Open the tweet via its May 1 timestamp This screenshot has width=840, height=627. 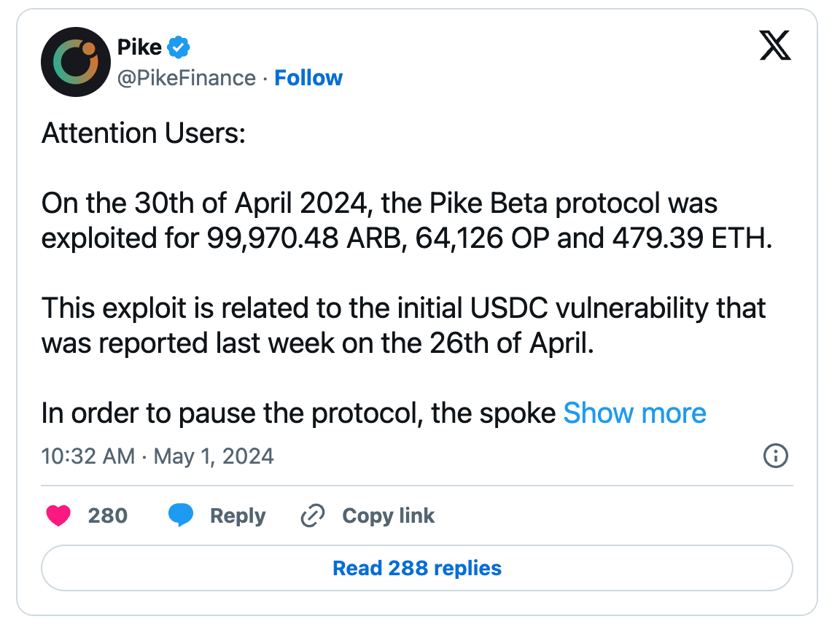[x=157, y=456]
